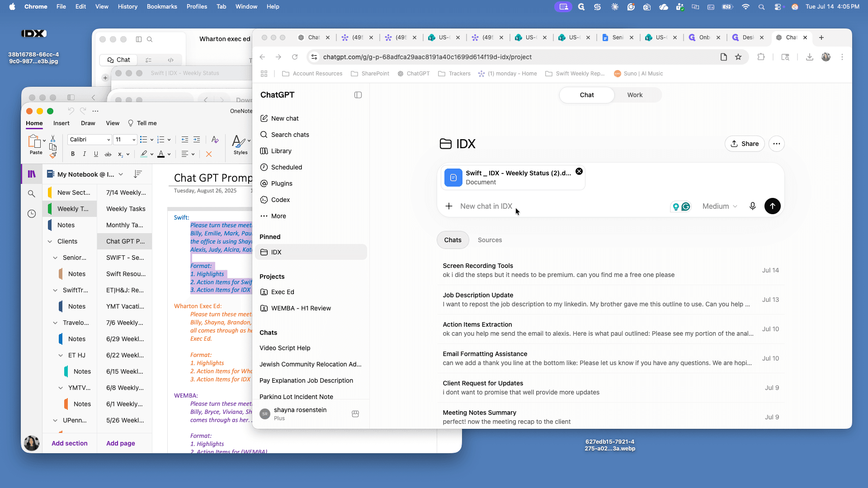Open the Profiles menu in menu bar
The height and width of the screenshot is (488, 868).
197,6
